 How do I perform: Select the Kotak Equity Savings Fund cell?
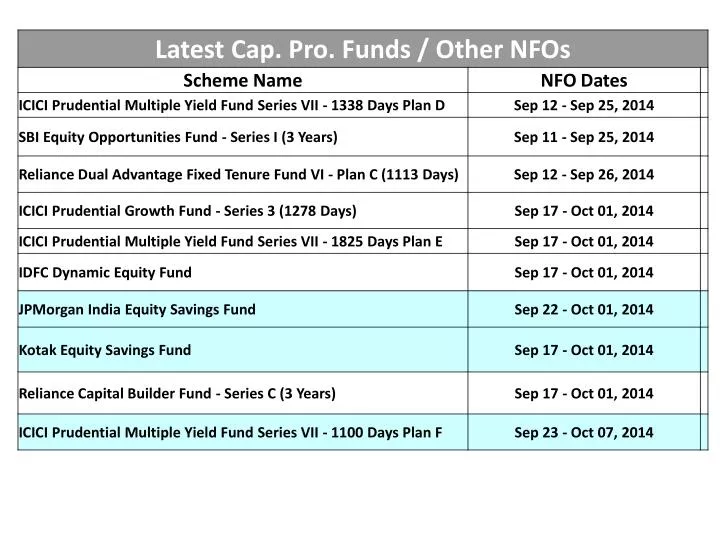[105, 350]
